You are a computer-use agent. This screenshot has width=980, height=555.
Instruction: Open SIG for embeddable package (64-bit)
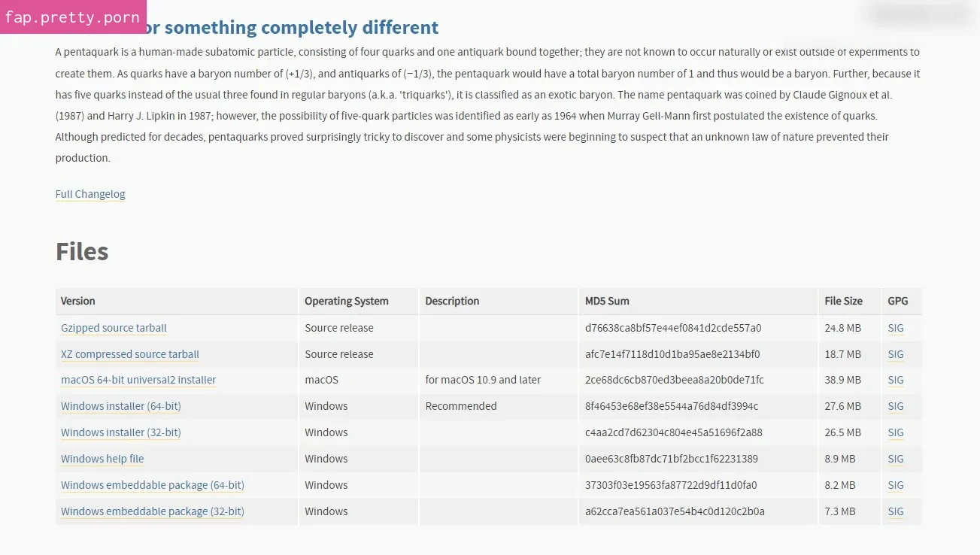pyautogui.click(x=895, y=485)
